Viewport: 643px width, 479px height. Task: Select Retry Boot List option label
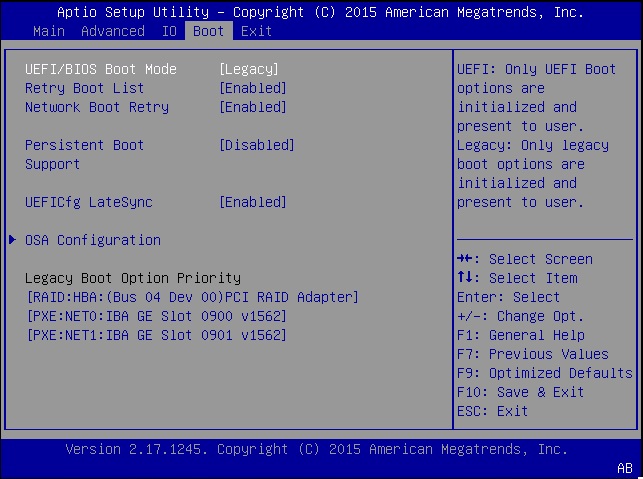[x=84, y=88]
